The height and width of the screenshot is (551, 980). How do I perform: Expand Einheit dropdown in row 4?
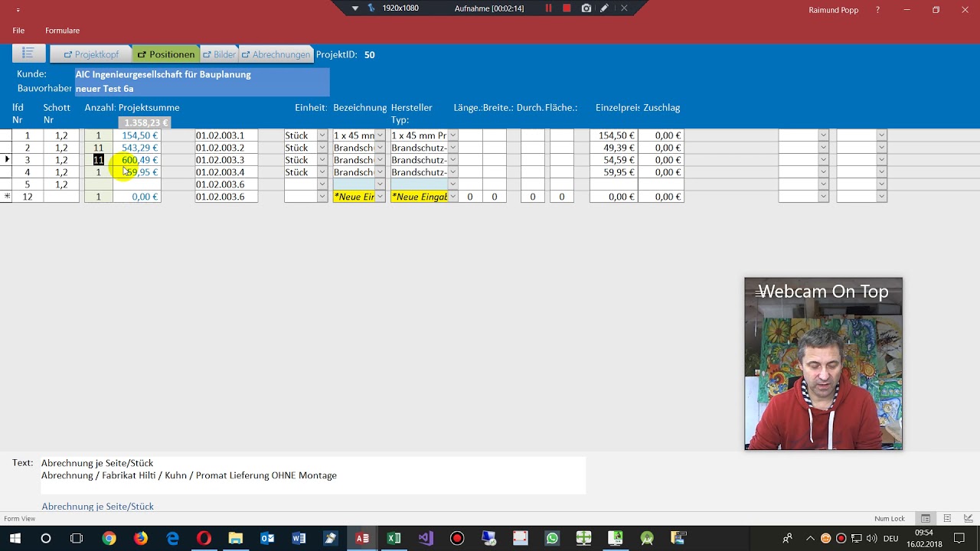pyautogui.click(x=322, y=172)
